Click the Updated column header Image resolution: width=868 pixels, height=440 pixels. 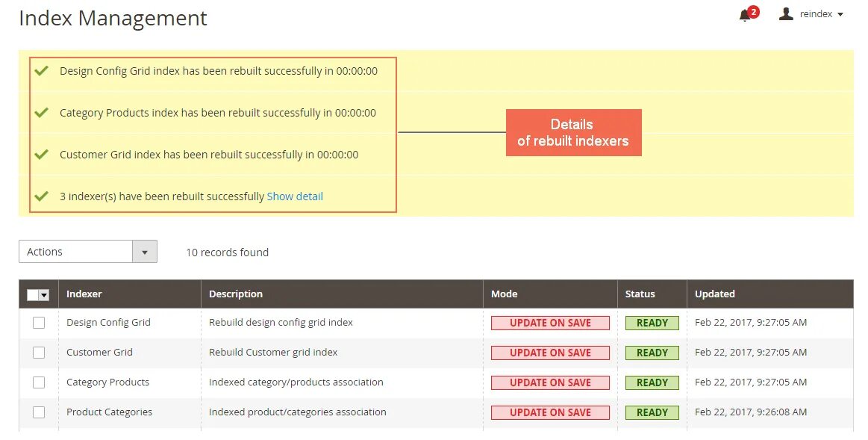point(714,294)
